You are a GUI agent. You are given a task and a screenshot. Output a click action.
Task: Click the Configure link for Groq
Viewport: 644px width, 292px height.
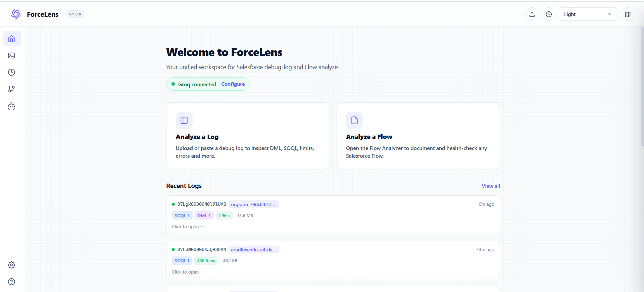coord(233,84)
